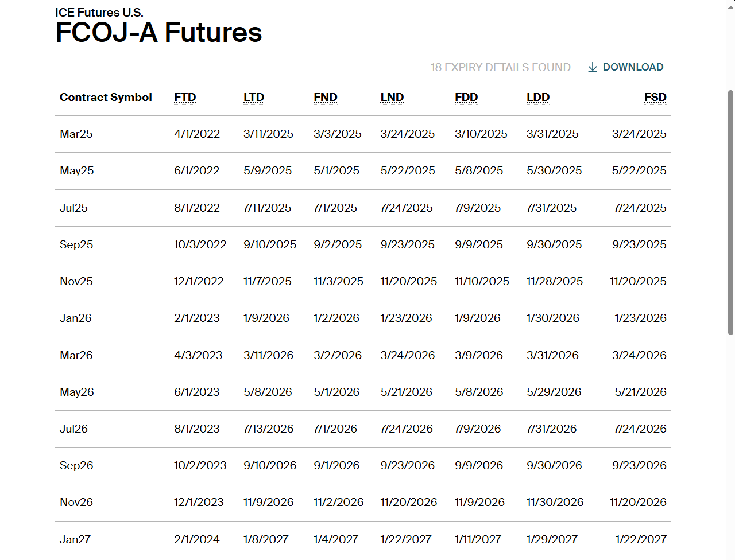Select the LND column header
The image size is (735, 560).
[392, 98]
